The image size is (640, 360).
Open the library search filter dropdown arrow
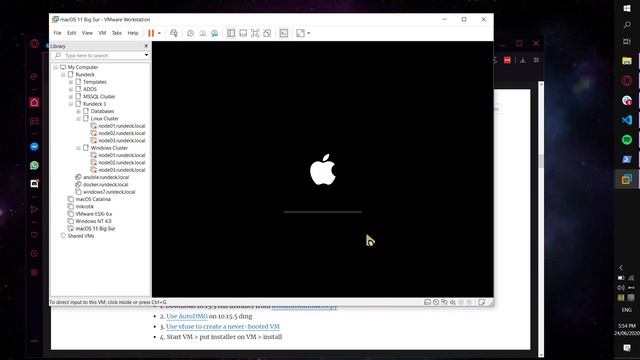146,55
